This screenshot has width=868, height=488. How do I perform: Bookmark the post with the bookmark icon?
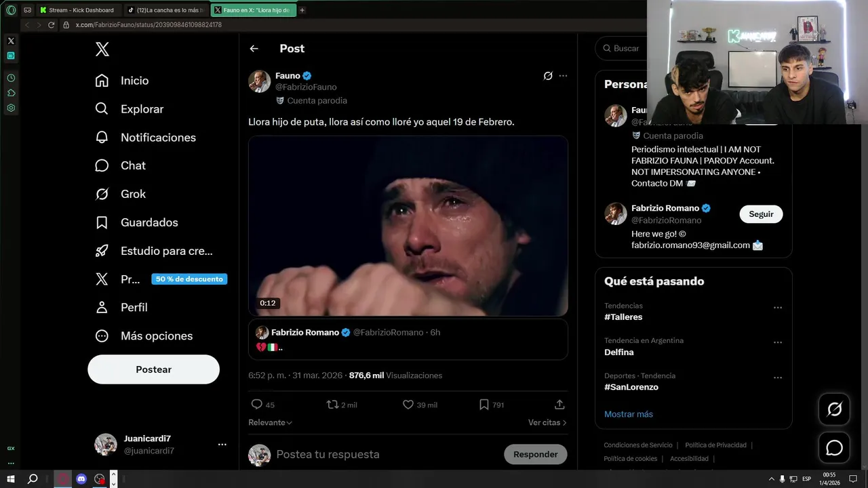click(x=484, y=405)
